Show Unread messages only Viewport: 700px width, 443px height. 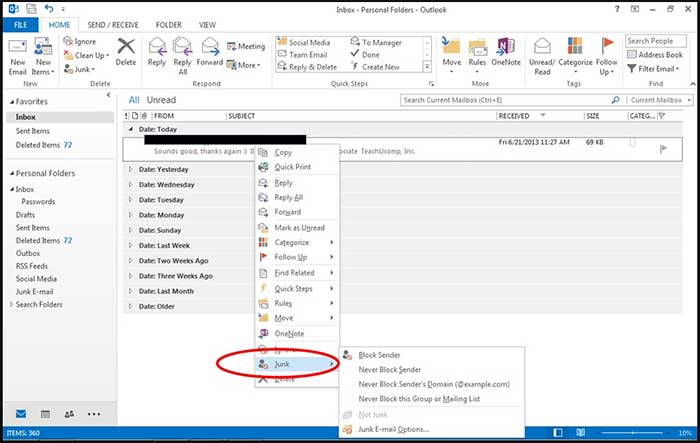point(161,100)
